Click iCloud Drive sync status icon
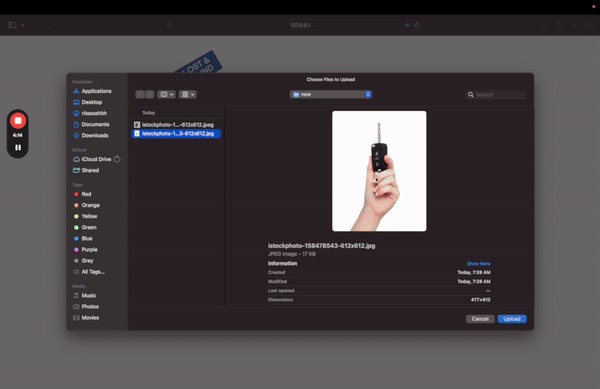600x389 pixels. 117,159
